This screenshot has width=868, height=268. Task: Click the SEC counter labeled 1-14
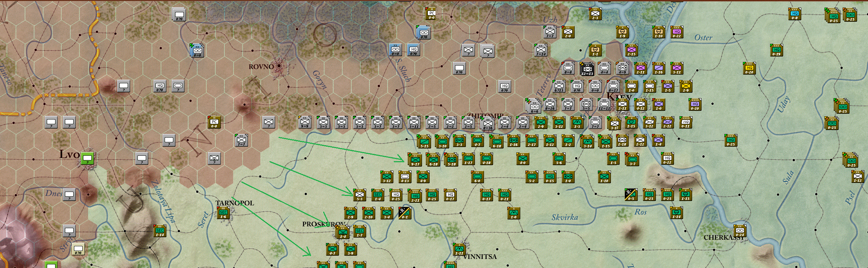pos(160,231)
